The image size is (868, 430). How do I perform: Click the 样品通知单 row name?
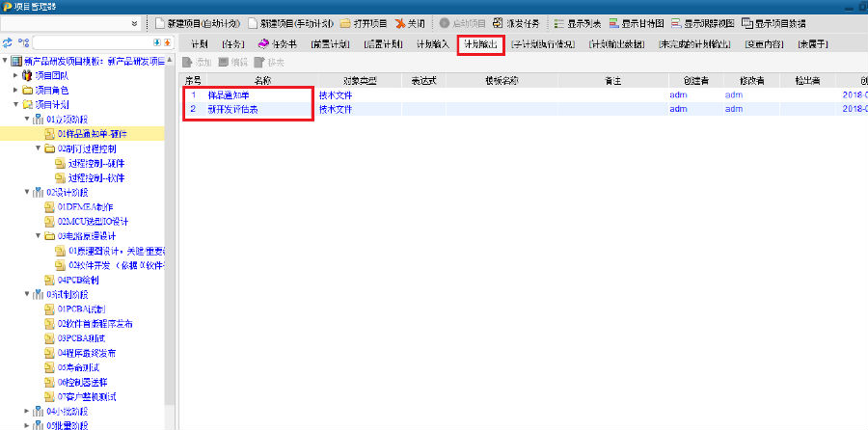pyautogui.click(x=228, y=95)
